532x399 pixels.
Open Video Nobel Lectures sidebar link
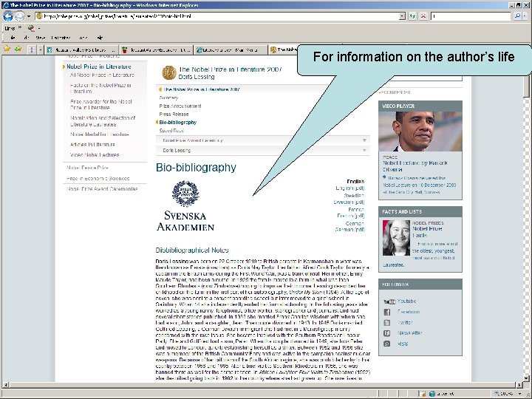coord(95,154)
